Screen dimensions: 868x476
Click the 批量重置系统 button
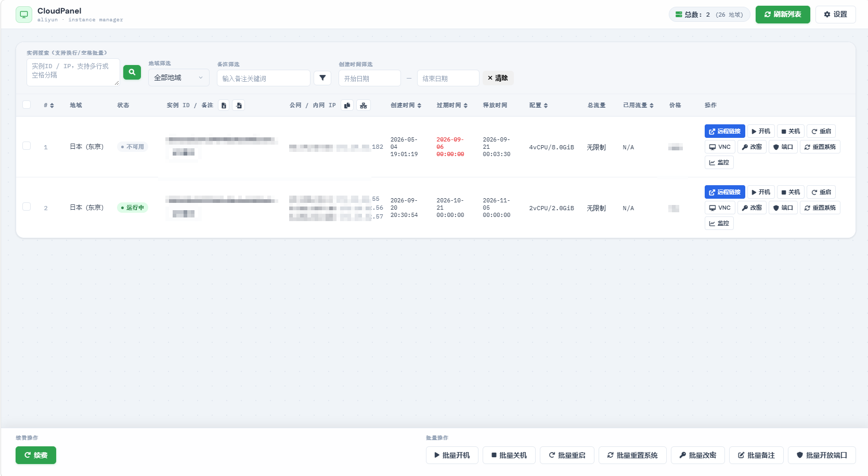click(632, 455)
